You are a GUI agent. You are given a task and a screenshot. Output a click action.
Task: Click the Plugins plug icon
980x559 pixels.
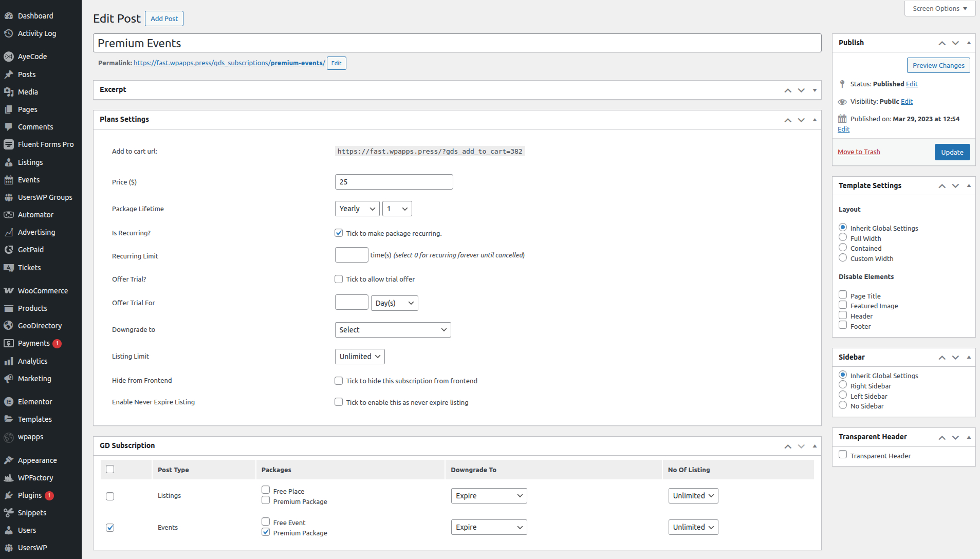click(x=9, y=495)
